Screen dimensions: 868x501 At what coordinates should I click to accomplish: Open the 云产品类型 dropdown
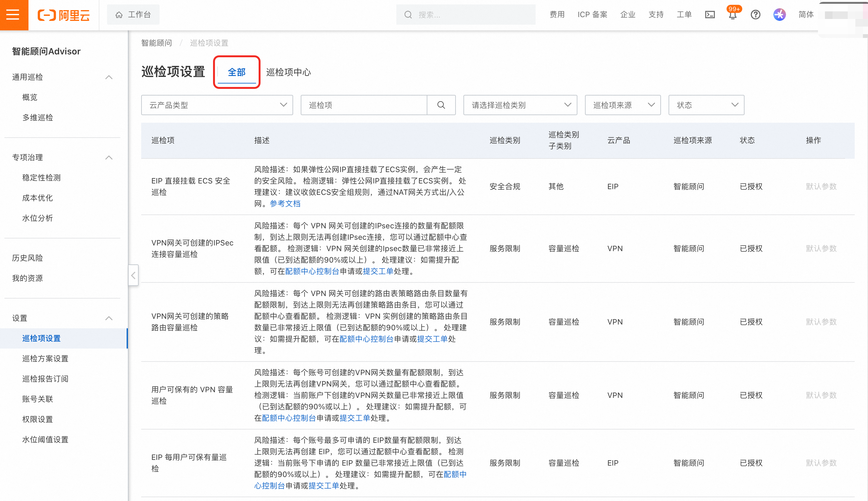click(217, 105)
